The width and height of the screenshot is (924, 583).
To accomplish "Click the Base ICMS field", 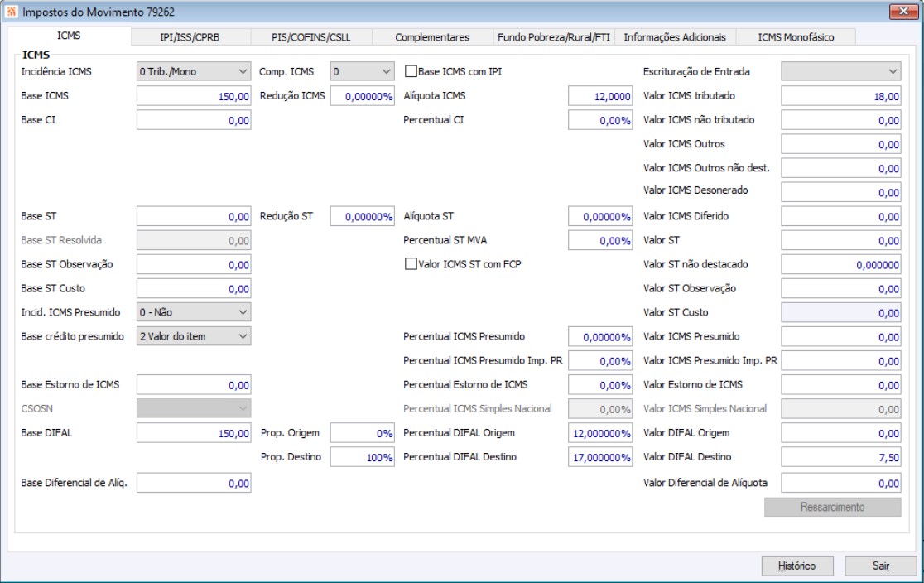I will (194, 96).
